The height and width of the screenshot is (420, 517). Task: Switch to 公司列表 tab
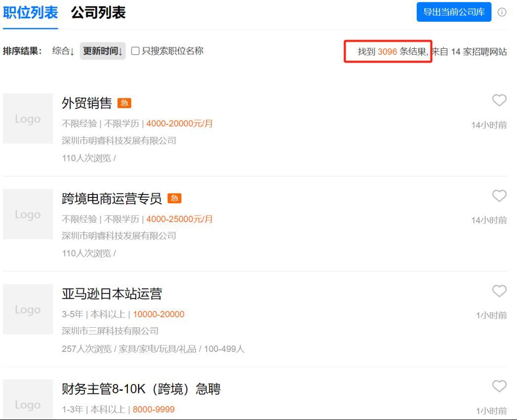(x=98, y=12)
